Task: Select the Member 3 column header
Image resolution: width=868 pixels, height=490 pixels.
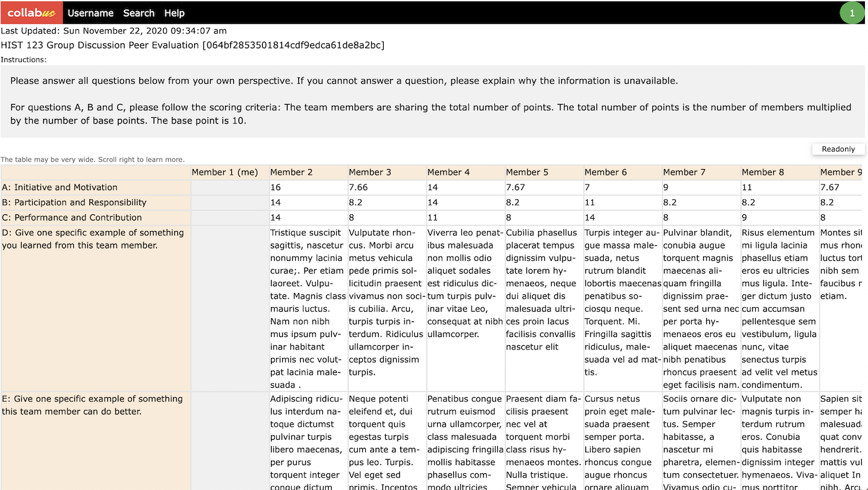Action: pyautogui.click(x=387, y=172)
